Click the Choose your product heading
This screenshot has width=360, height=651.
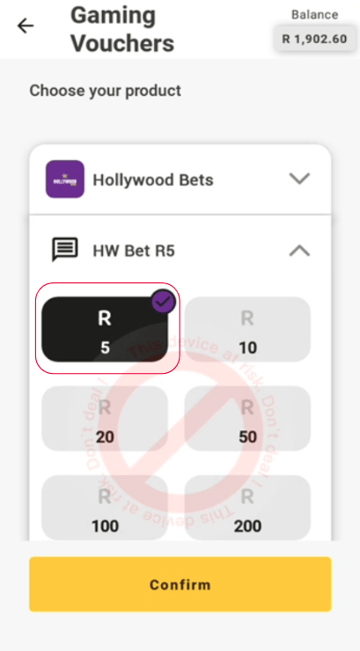point(105,91)
